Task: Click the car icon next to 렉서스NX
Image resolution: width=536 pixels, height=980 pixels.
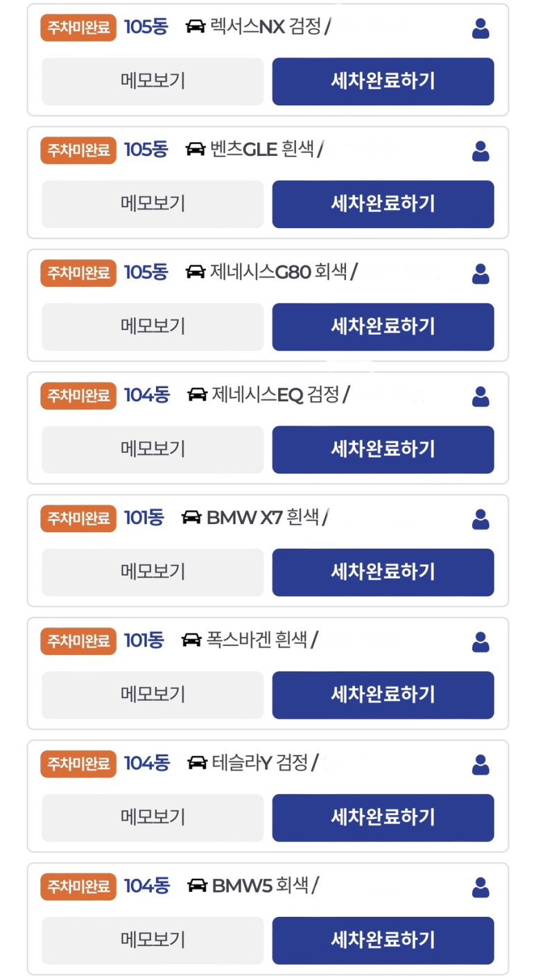Action: pyautogui.click(x=196, y=26)
